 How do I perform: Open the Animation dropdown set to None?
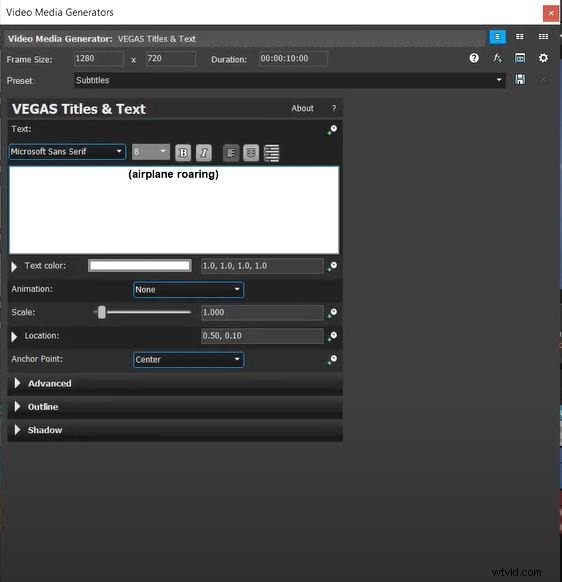(x=188, y=290)
